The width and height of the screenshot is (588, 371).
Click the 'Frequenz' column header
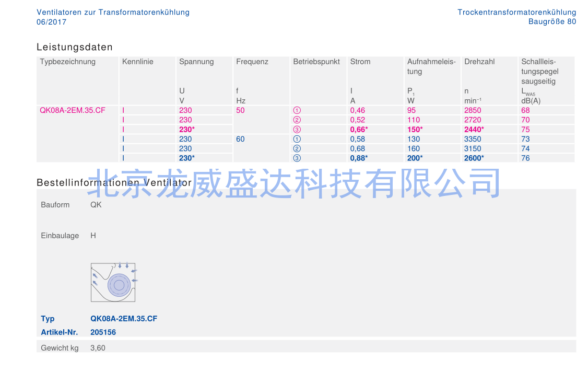[252, 62]
